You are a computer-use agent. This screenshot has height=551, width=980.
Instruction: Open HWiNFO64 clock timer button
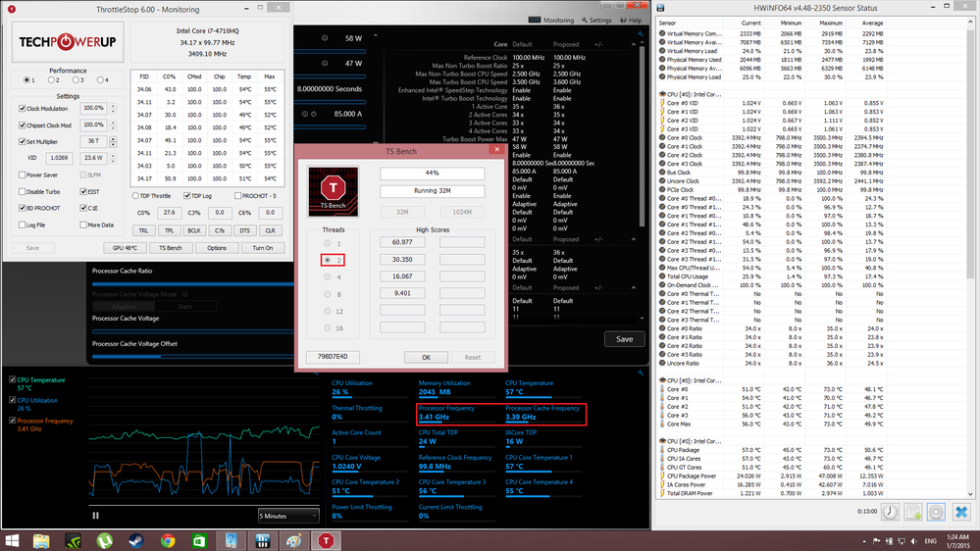click(x=890, y=512)
